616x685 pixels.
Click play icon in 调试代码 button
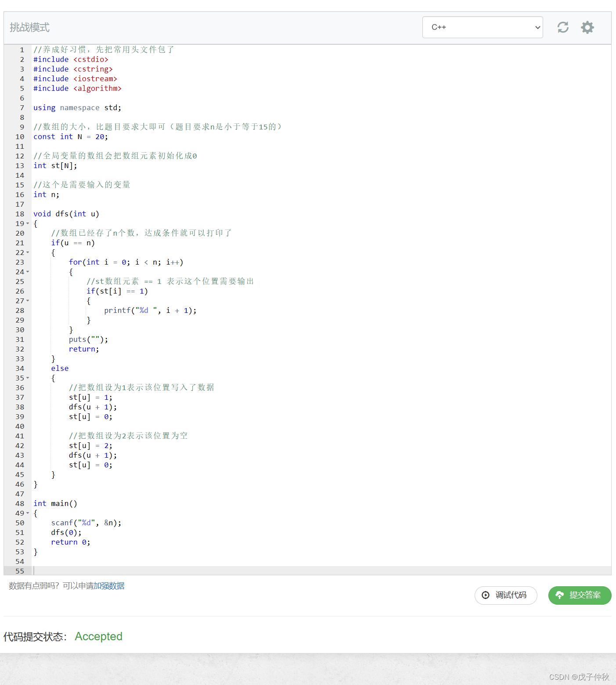pos(486,595)
